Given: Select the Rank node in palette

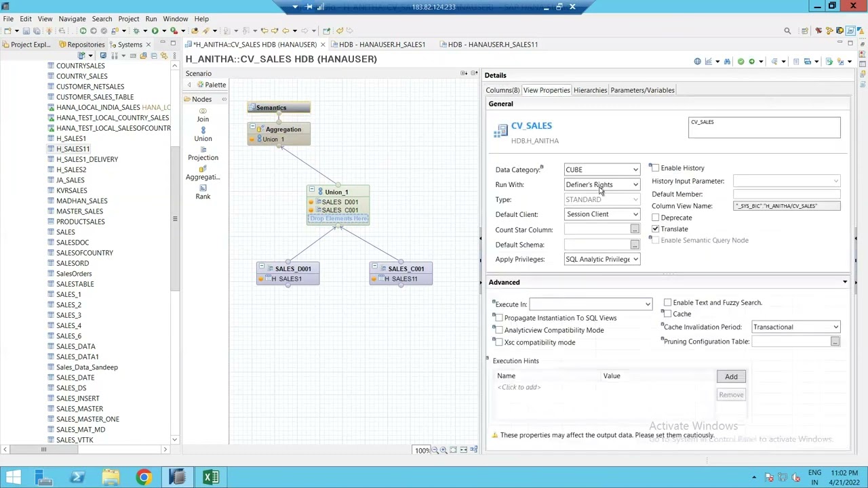Looking at the screenshot, I should [203, 192].
